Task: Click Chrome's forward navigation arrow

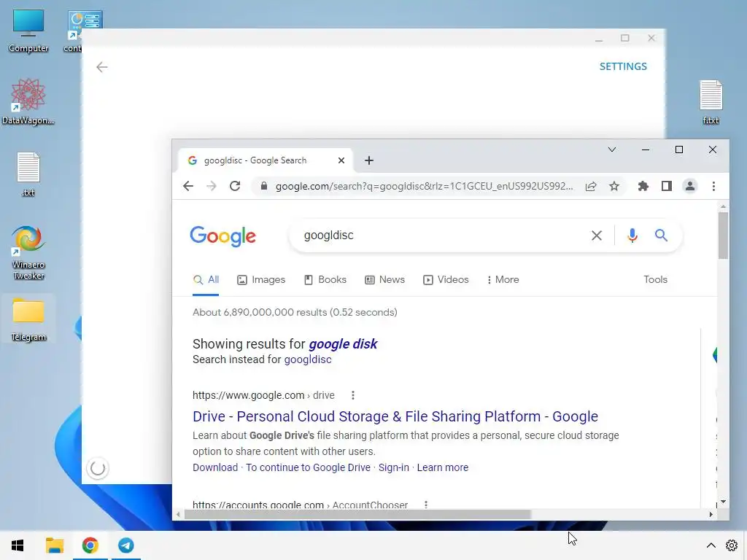Action: click(212, 186)
